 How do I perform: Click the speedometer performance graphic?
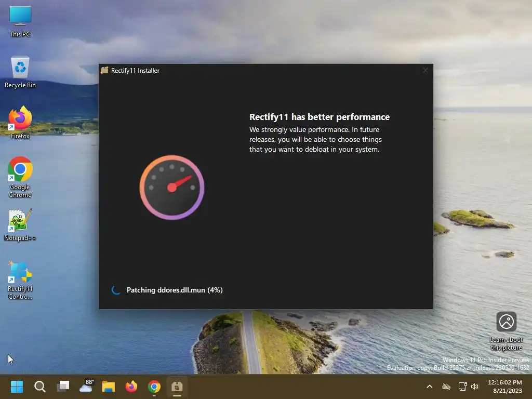coord(171,187)
